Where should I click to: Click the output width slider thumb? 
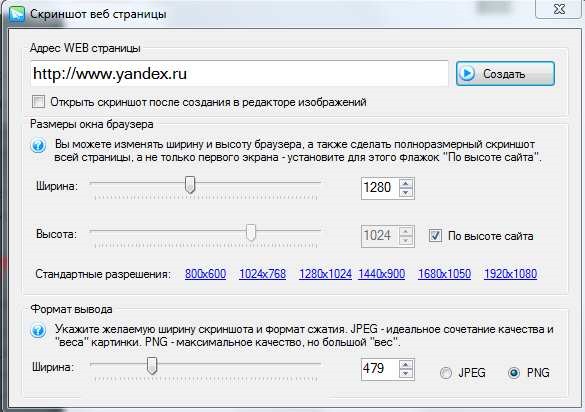coord(152,366)
